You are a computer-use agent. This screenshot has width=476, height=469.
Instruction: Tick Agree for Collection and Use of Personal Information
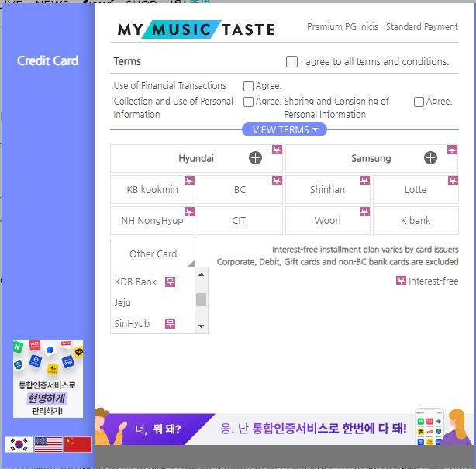click(x=248, y=102)
